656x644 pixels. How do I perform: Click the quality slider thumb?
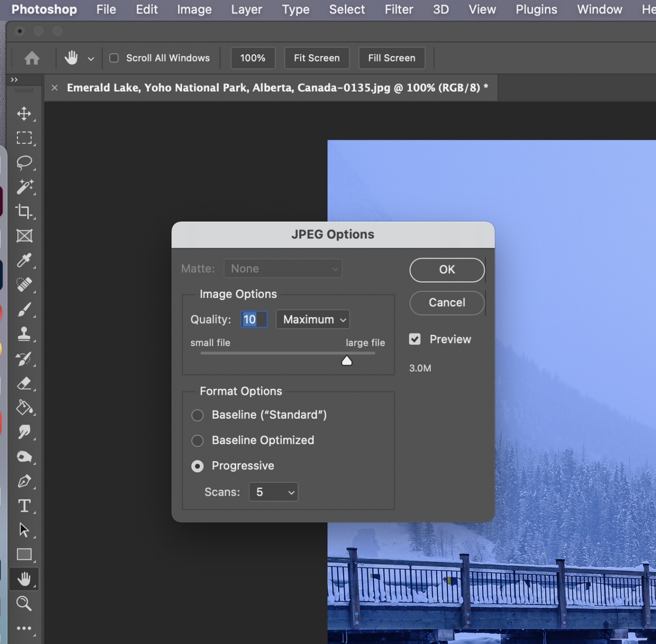(x=347, y=361)
